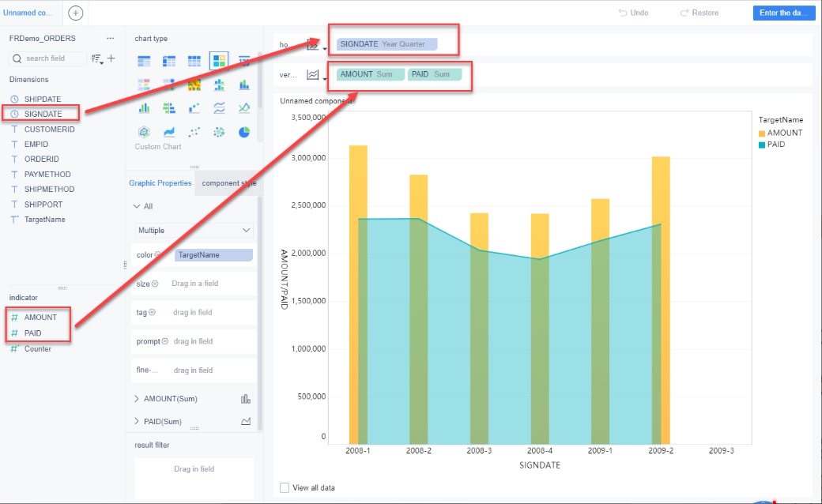
Task: Click the search field input
Action: tap(47, 58)
